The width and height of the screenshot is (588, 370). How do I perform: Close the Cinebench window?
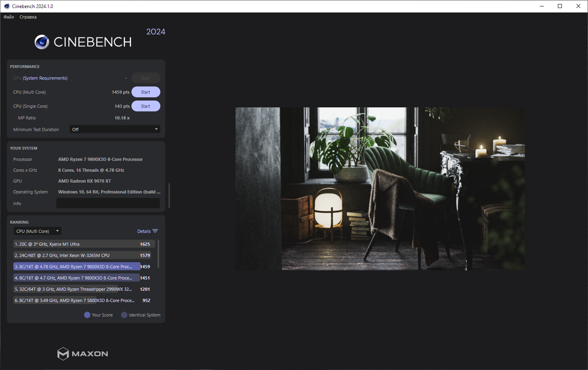coord(578,6)
